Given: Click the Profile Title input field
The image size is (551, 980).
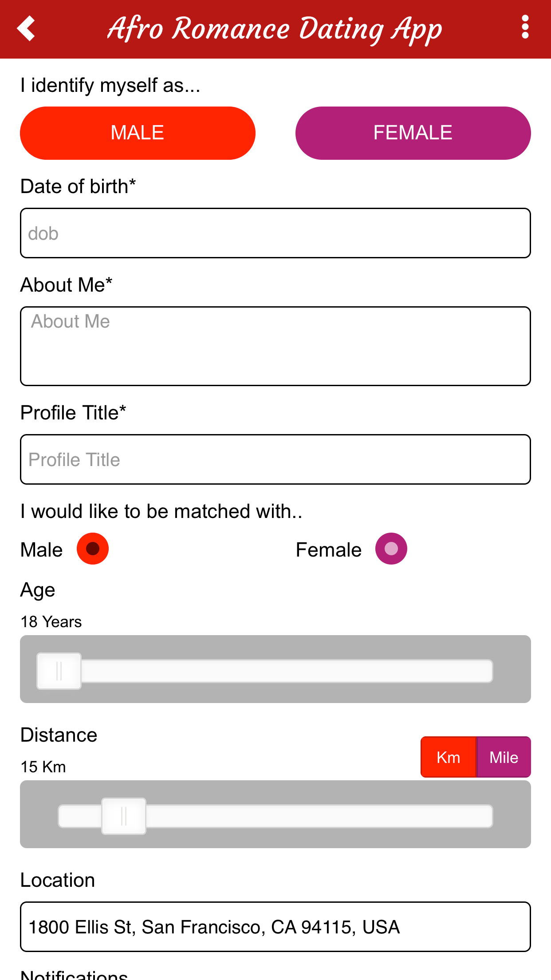Looking at the screenshot, I should (x=275, y=459).
